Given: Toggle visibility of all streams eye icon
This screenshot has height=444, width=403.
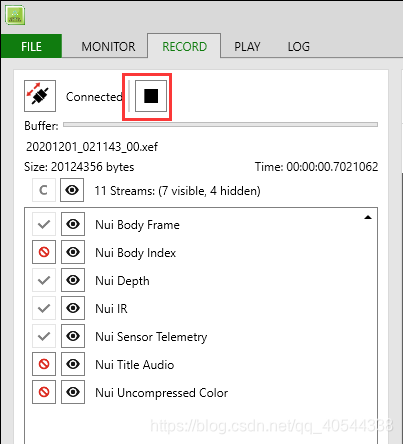Looking at the screenshot, I should coord(72,190).
